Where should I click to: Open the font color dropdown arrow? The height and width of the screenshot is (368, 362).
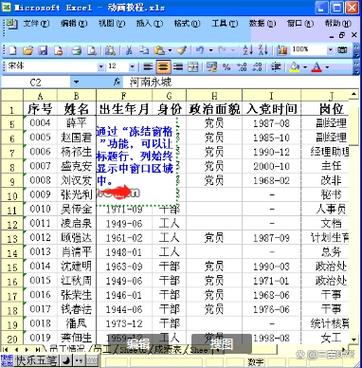click(327, 67)
